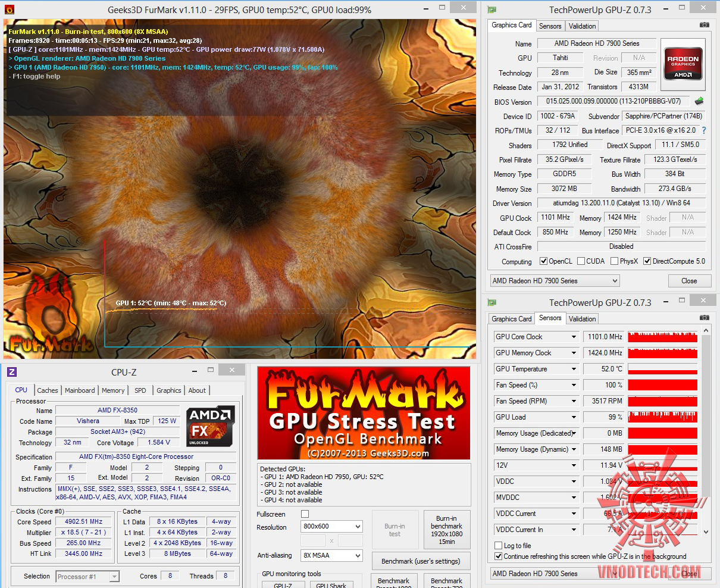This screenshot has height=588, width=720.
Task: Click the GPU-Z sensors list scrollbar thumb
Action: [x=706, y=415]
